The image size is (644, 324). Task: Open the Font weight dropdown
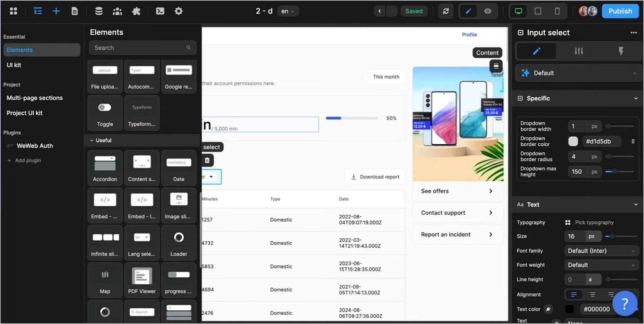click(601, 265)
